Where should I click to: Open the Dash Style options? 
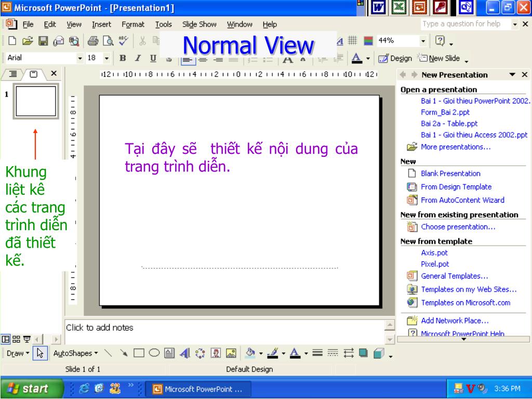point(333,353)
